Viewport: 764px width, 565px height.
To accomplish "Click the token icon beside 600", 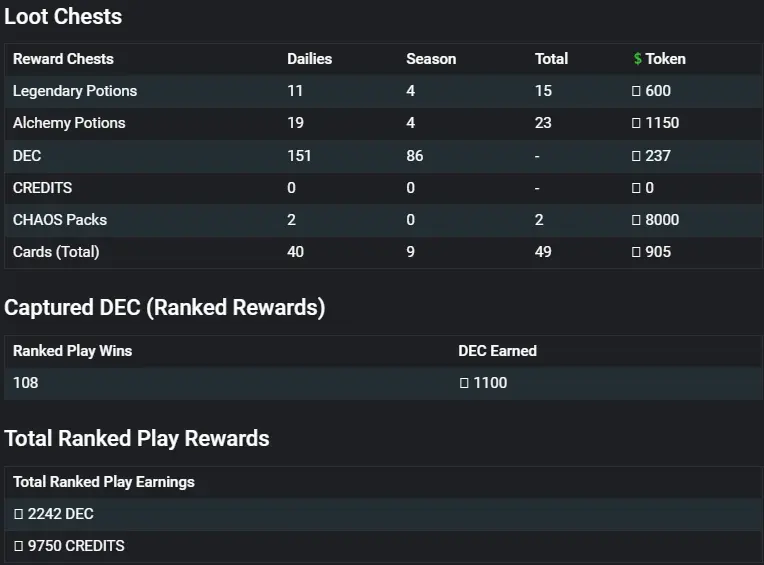I will (x=636, y=91).
